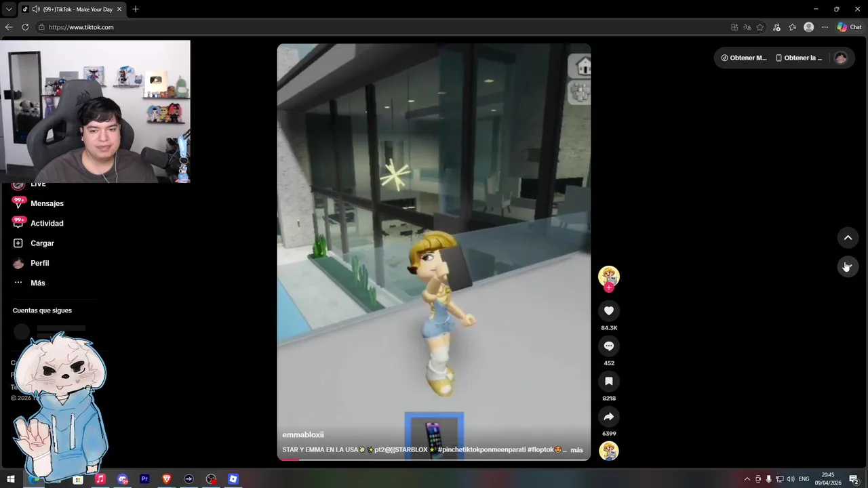Follow emmabloxii using the red plus badge
Viewport: 868px width, 488px height.
click(x=609, y=287)
